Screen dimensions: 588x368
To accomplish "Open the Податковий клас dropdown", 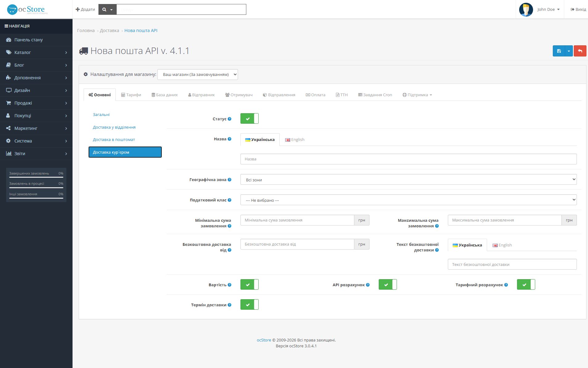I will point(408,200).
